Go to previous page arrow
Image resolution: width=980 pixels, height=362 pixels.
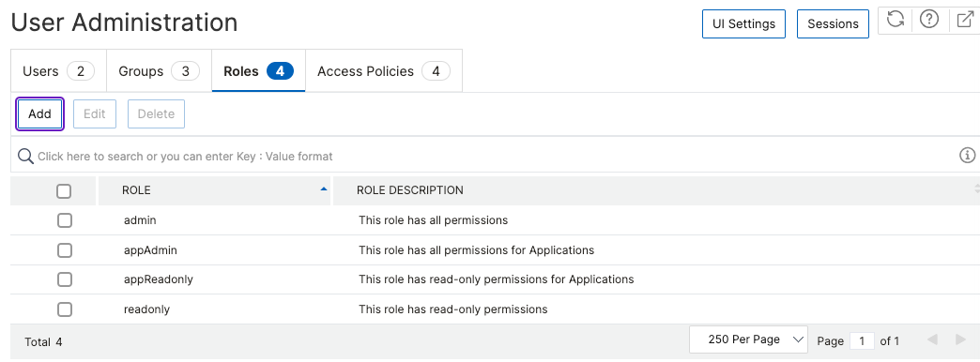click(932, 340)
